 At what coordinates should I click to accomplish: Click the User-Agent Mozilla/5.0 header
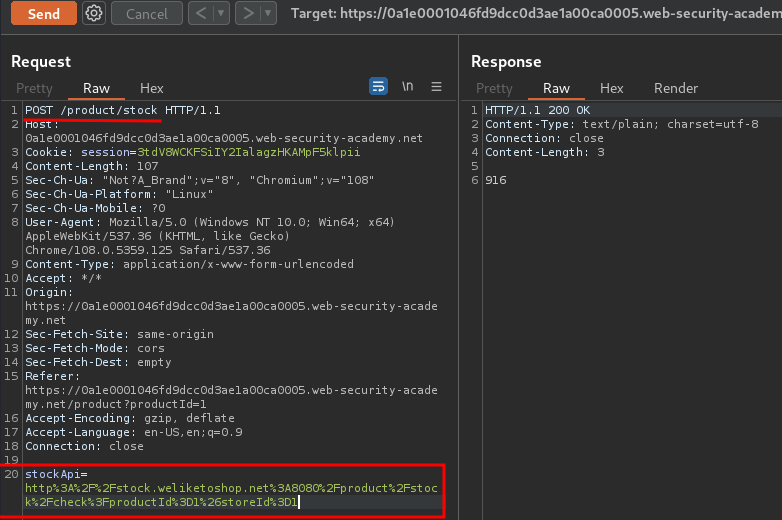pos(209,236)
